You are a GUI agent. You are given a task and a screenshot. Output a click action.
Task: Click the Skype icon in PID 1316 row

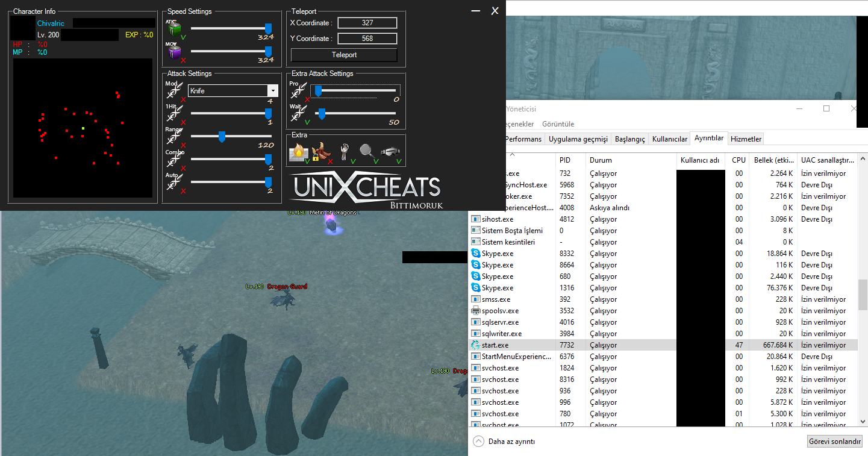(x=475, y=288)
